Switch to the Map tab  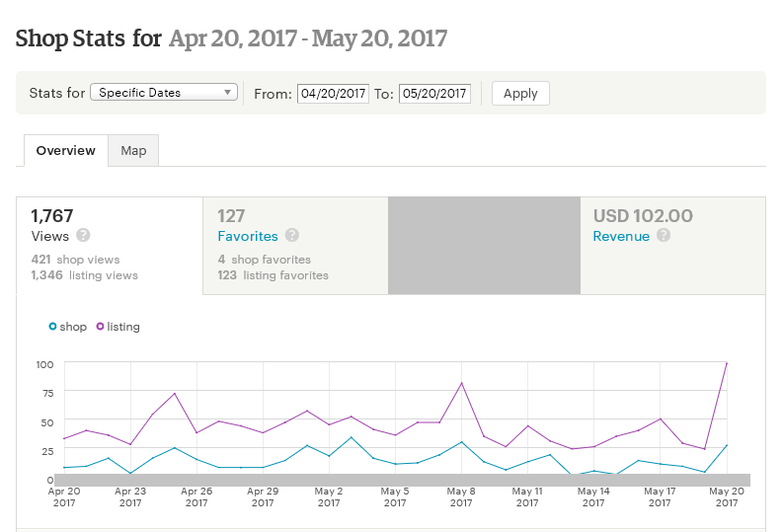pos(133,151)
